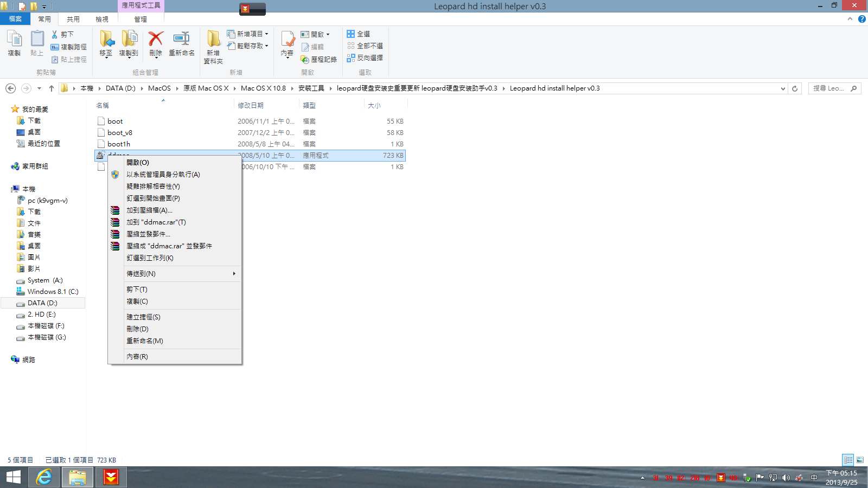Open the 檔案 file tab

click(15, 19)
